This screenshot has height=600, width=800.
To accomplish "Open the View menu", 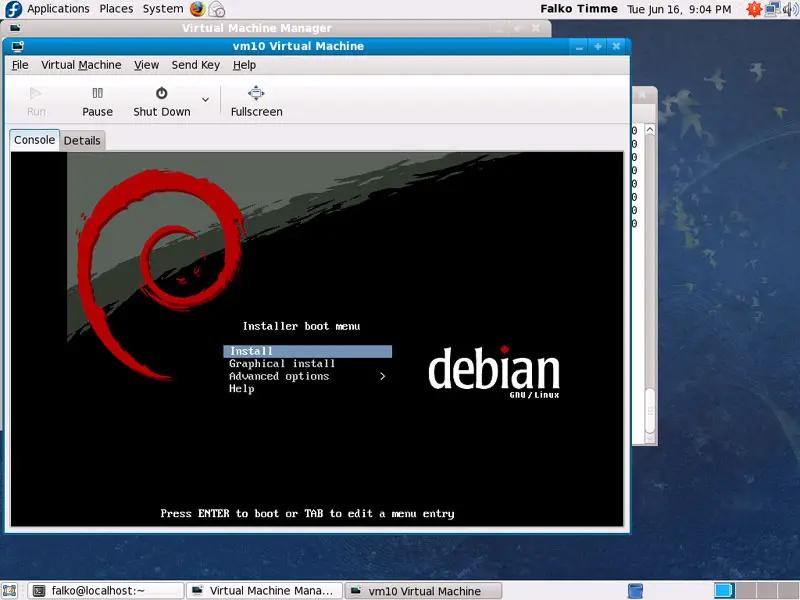I will [146, 65].
